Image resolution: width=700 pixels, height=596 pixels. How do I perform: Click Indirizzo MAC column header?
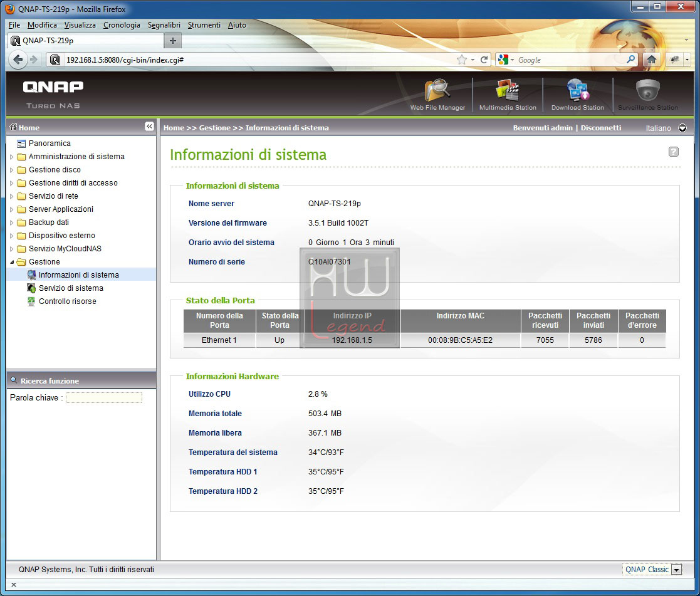(x=460, y=320)
